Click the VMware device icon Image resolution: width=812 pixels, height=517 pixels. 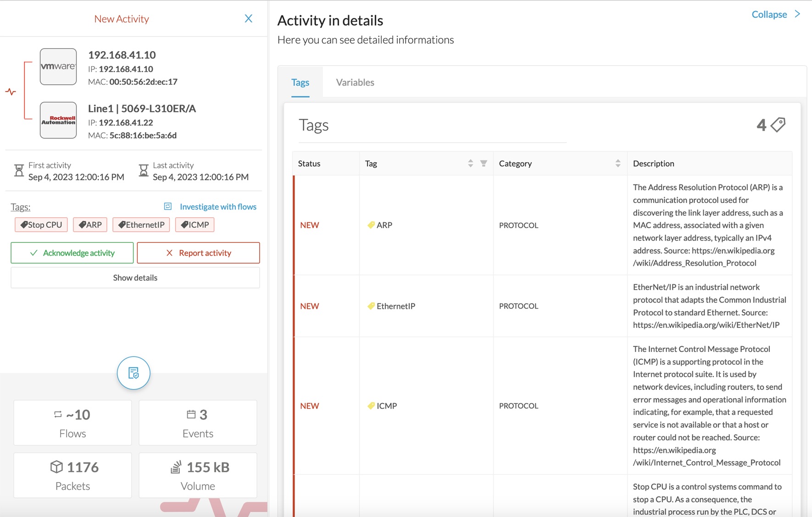pos(58,66)
